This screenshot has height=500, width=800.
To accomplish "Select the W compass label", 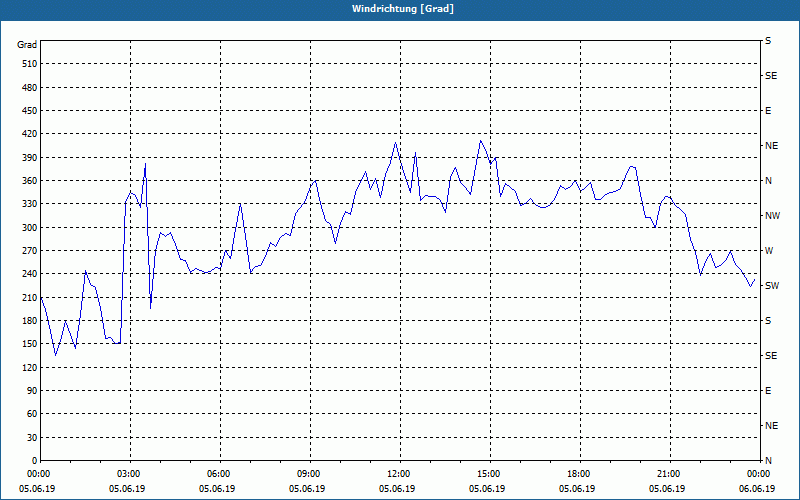I will click(769, 251).
